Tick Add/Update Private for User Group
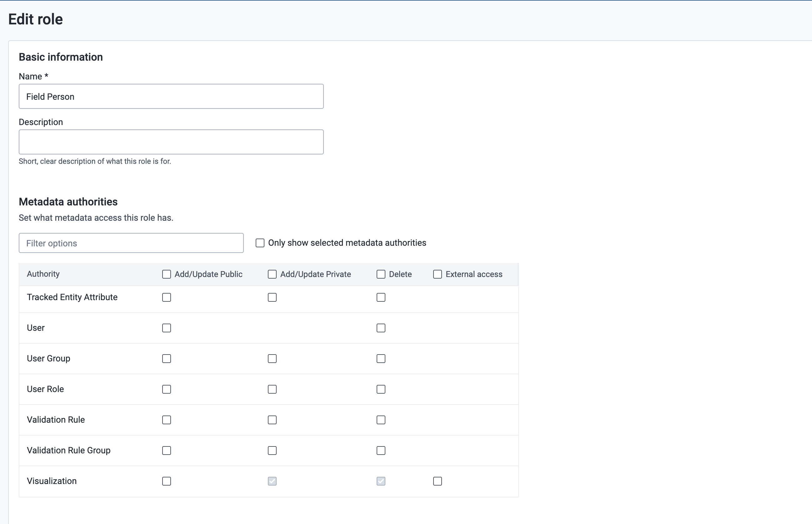The image size is (812, 524). (x=272, y=359)
